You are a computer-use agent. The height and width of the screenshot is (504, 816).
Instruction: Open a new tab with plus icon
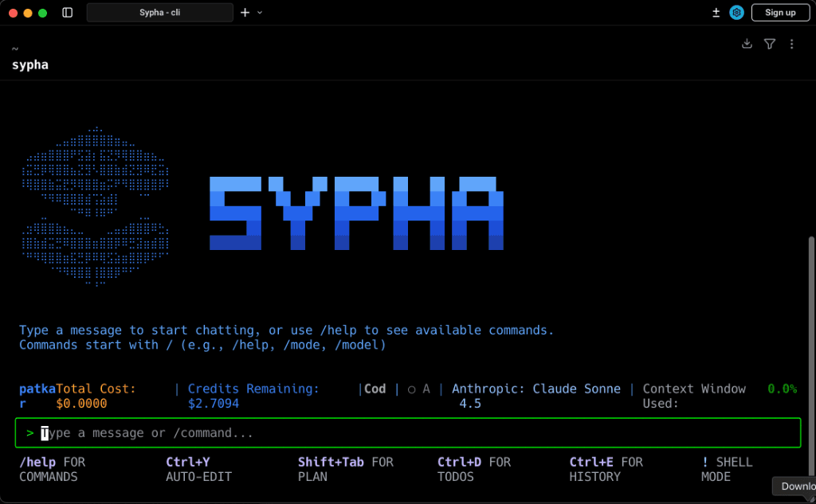click(x=245, y=13)
